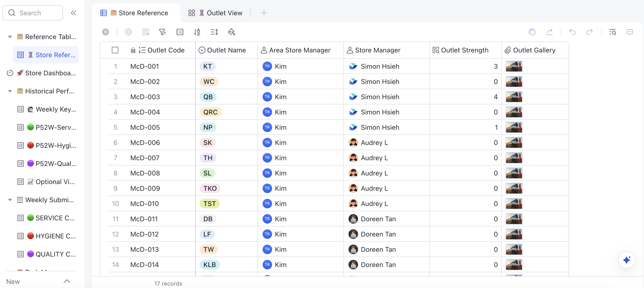Open the McD-001 outlet gallery thumbnail
644x288 pixels.
click(514, 67)
